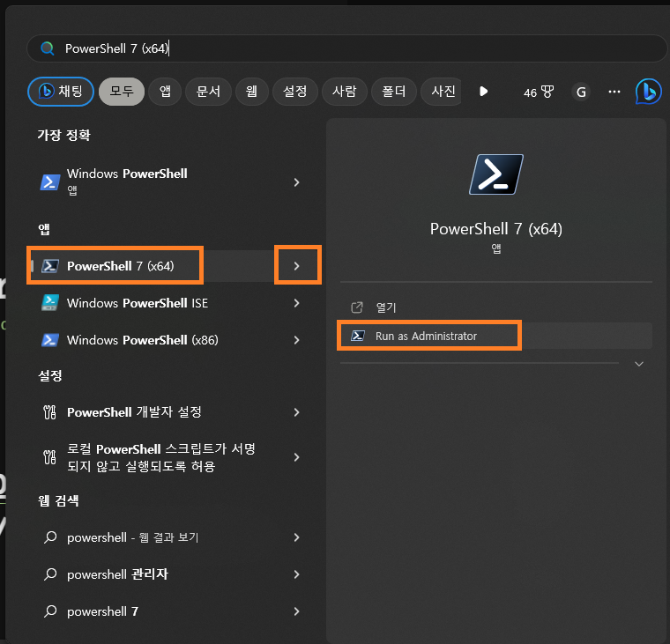Click the magnifier icon beside powershell - 웹 결과 보기

tap(50, 537)
